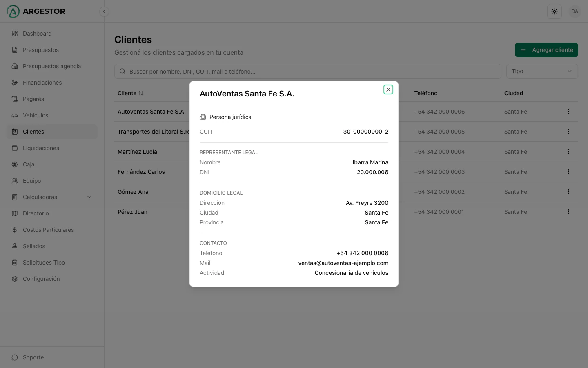The width and height of the screenshot is (588, 368).
Task: Open row actions for phone ending 0006
Action: [x=568, y=112]
